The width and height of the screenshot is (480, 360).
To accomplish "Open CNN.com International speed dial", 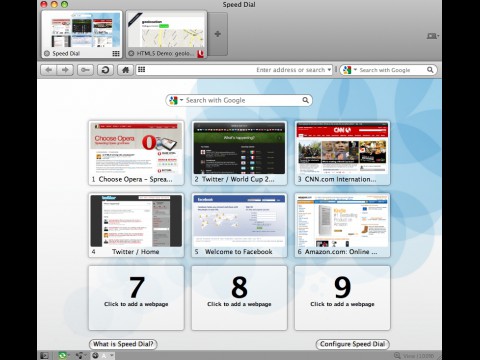I will tap(342, 153).
